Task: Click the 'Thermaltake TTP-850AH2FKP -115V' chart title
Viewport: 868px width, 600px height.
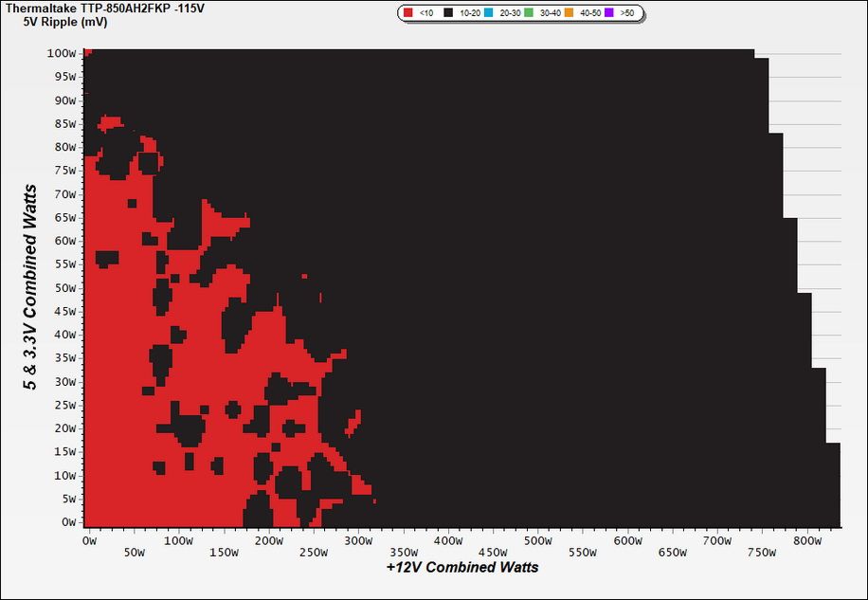Action: click(104, 9)
